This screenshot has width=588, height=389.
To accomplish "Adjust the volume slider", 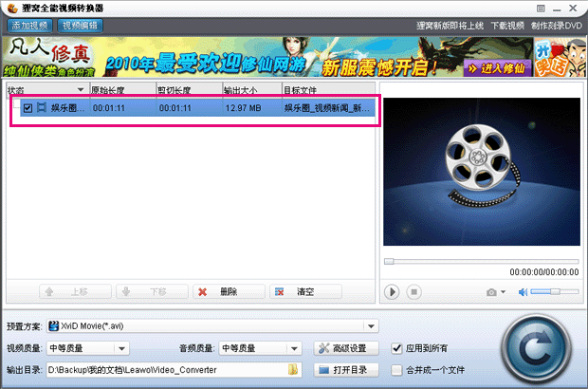I will click(x=555, y=291).
